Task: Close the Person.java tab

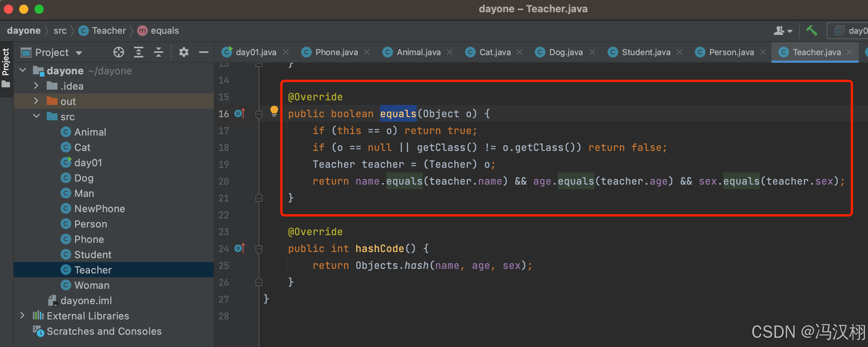Action: pos(763,52)
